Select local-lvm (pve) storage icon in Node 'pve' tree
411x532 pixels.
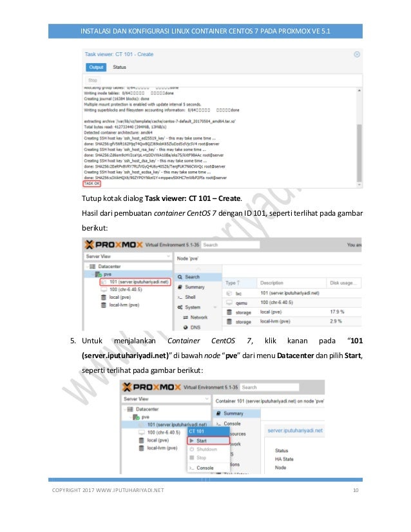(x=104, y=305)
